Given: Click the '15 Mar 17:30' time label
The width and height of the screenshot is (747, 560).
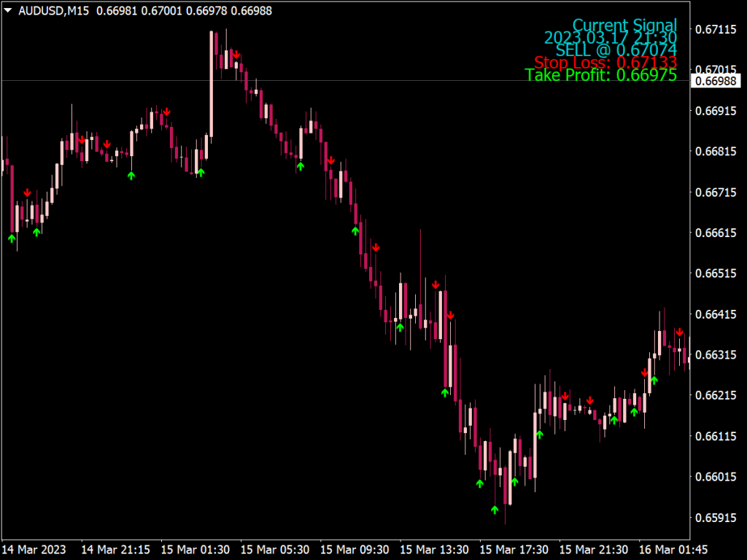Looking at the screenshot, I should [x=514, y=550].
